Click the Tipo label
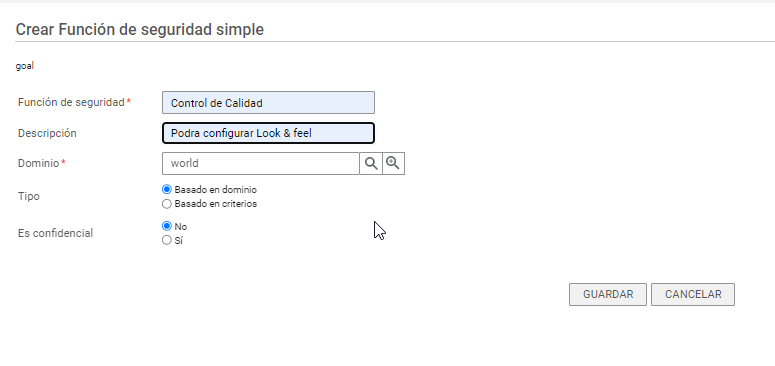 pos(29,196)
